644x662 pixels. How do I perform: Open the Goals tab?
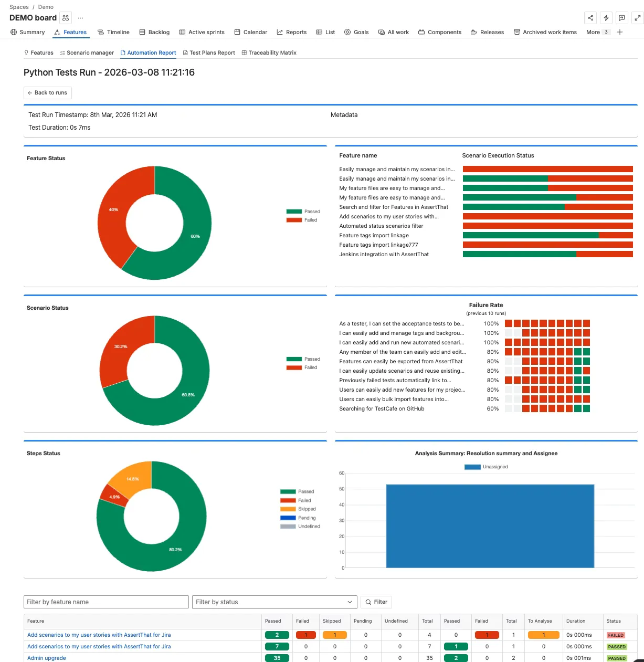(356, 32)
